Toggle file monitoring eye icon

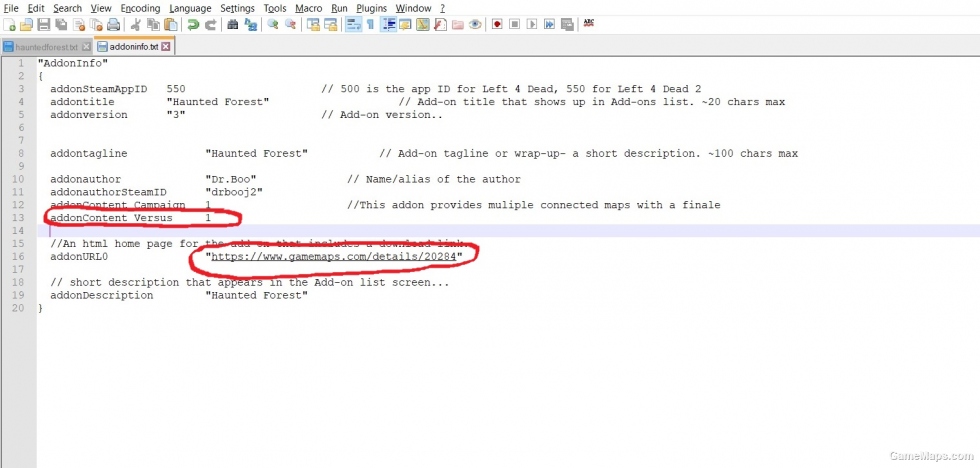click(475, 25)
